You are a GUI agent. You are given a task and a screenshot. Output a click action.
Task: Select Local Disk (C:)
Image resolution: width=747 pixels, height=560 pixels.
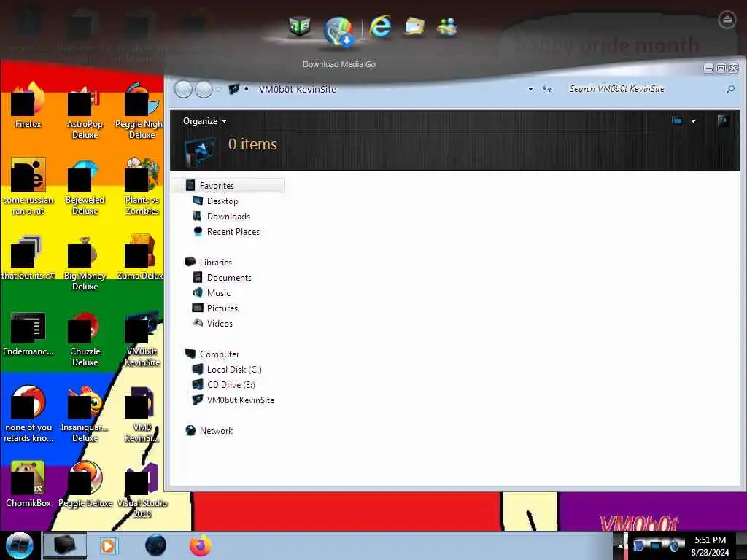(234, 370)
